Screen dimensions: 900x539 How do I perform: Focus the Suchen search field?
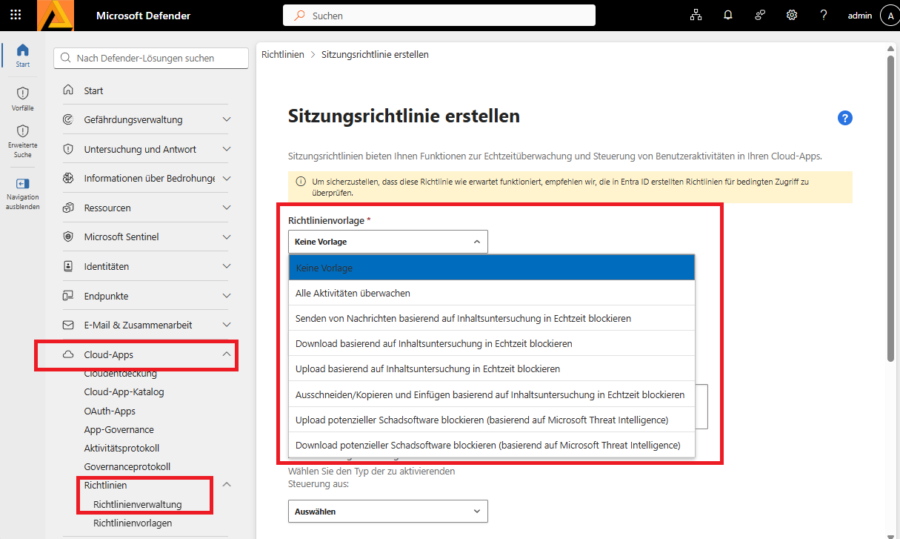point(439,15)
